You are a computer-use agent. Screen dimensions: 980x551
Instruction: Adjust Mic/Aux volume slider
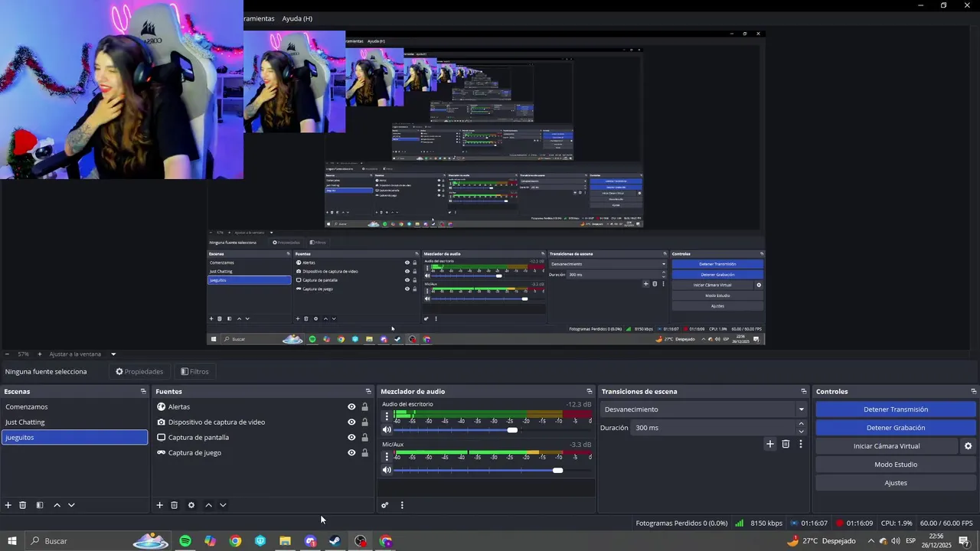tap(557, 470)
